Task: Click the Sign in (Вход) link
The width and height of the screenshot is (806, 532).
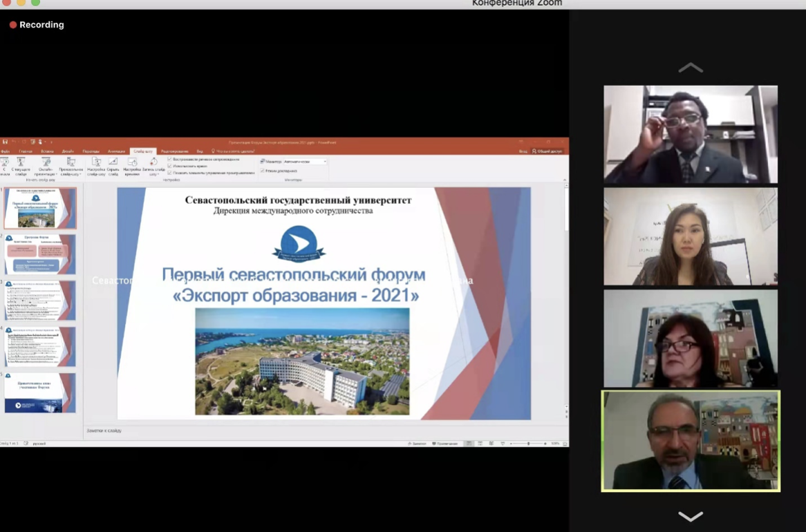Action: click(x=523, y=151)
